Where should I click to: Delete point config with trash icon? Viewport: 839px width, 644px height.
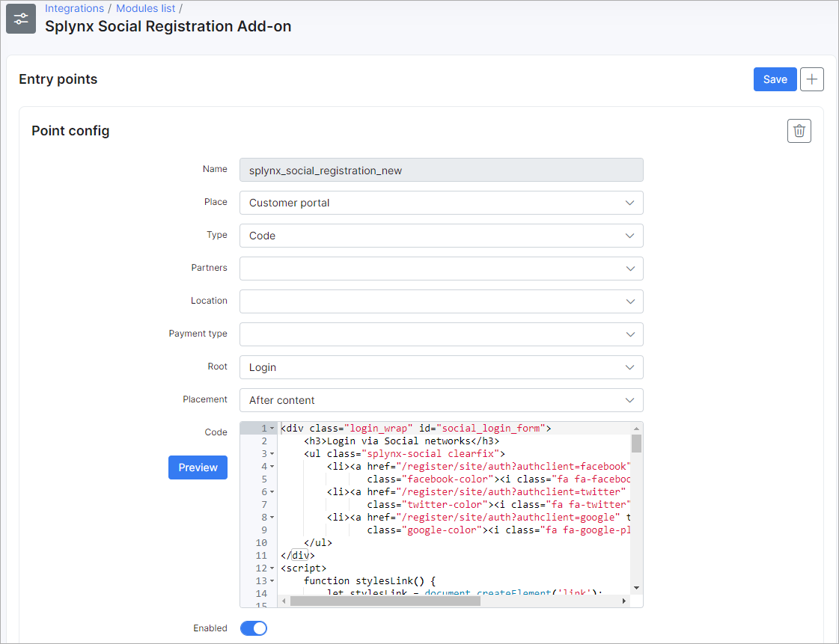pyautogui.click(x=799, y=131)
